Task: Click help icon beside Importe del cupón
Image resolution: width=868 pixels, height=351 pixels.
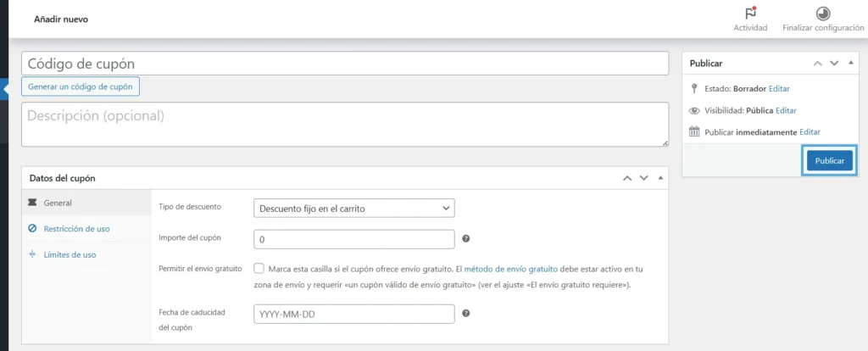Action: coord(466,239)
